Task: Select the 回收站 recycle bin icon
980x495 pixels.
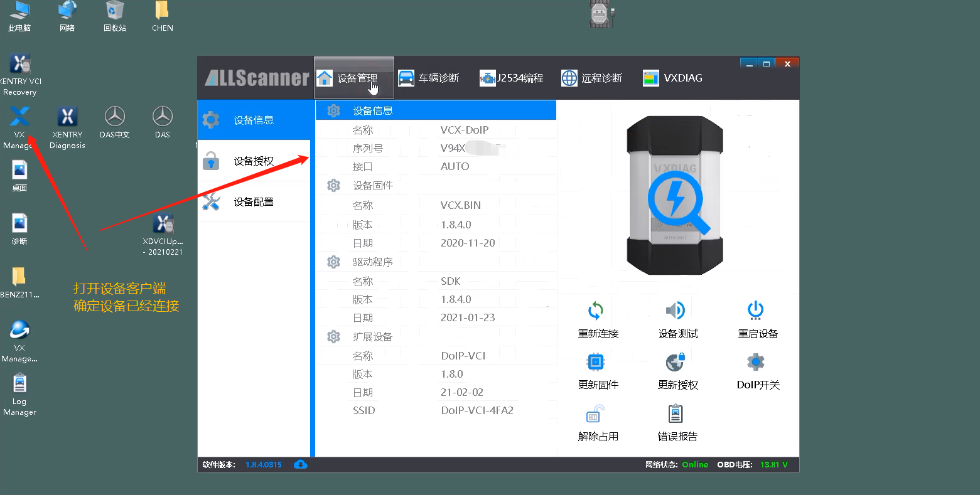Action: click(x=115, y=17)
